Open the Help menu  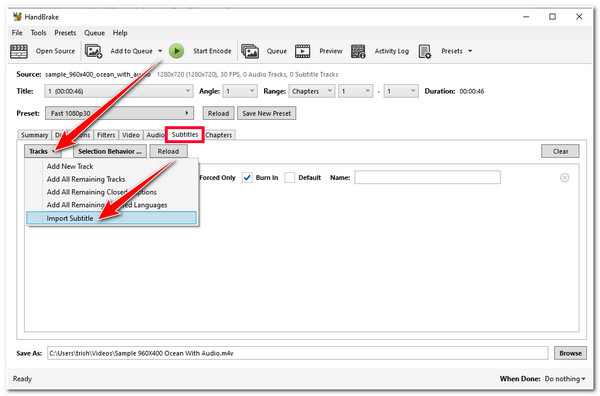click(120, 33)
